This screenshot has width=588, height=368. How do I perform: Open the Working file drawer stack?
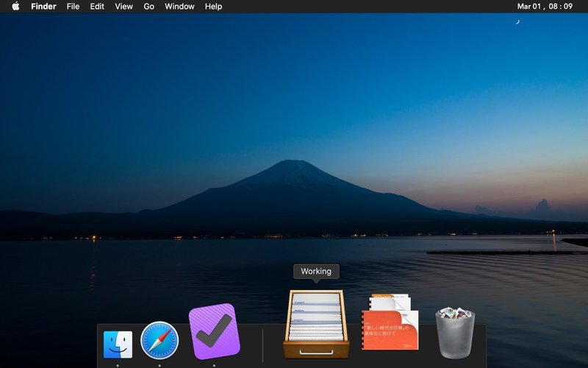click(x=316, y=324)
